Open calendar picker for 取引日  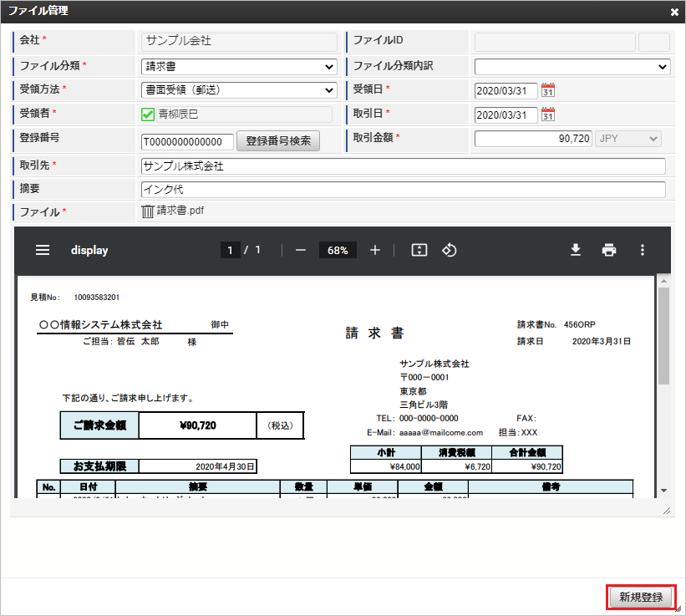[548, 115]
